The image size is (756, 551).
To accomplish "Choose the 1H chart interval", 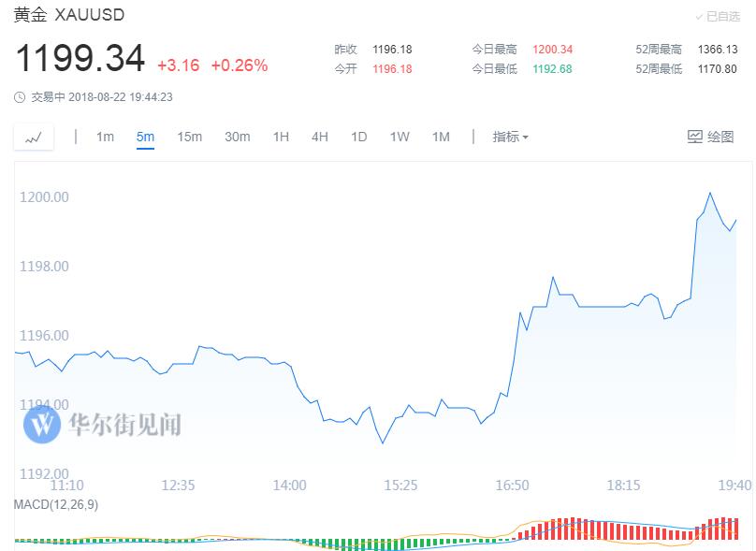I will (x=281, y=137).
